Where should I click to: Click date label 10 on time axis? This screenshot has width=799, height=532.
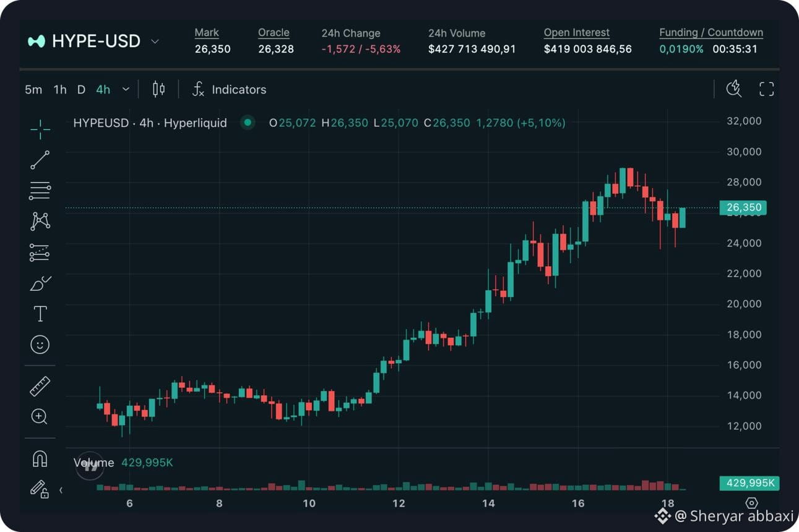point(309,503)
